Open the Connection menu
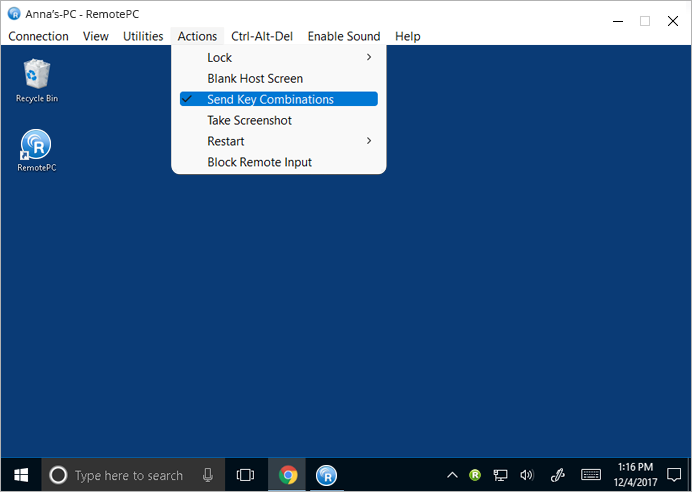Screen dimensions: 692x492 [x=38, y=36]
